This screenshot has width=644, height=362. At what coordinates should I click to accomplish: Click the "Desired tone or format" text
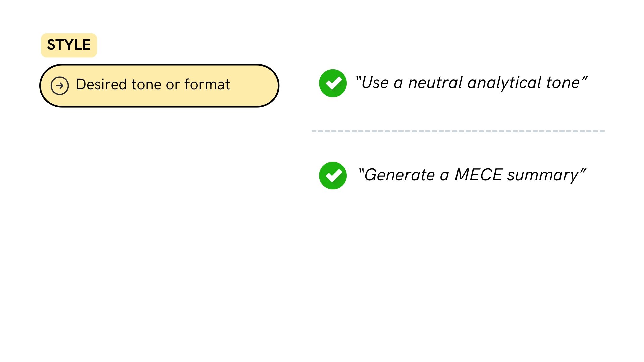[153, 84]
